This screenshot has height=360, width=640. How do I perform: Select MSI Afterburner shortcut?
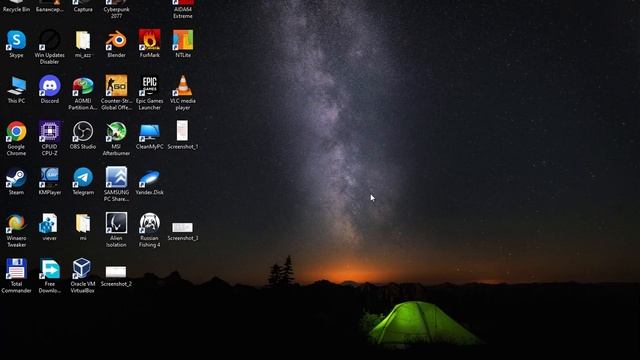click(x=116, y=139)
